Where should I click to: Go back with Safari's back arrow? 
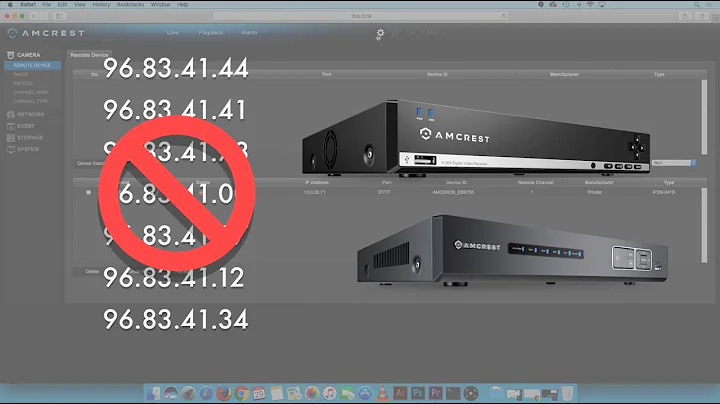coord(34,16)
